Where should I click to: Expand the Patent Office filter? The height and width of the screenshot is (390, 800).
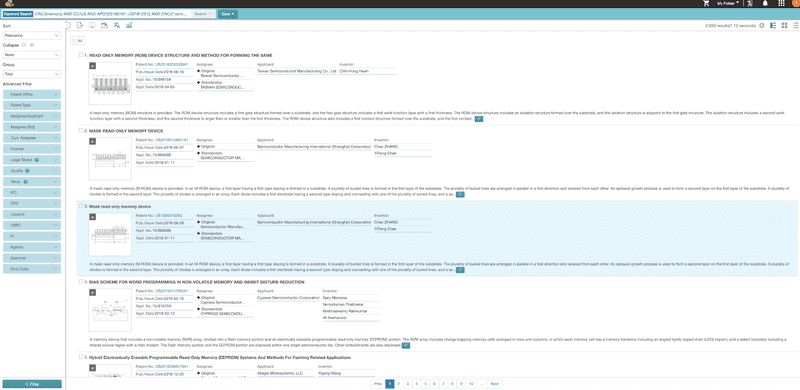(x=32, y=94)
